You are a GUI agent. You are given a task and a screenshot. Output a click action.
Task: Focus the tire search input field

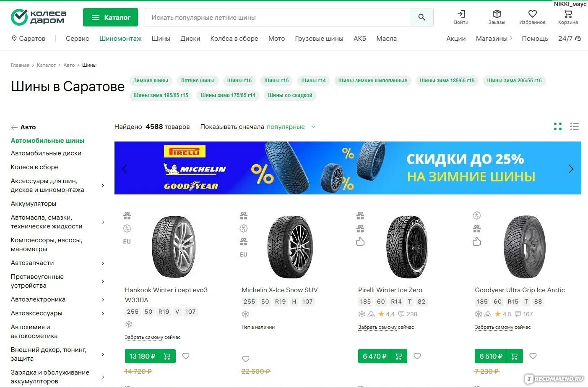coord(277,17)
